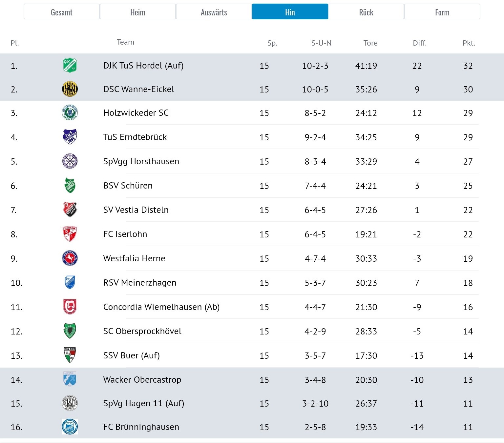Select the SSV Buer team crest
This screenshot has width=504, height=443.
point(70,355)
